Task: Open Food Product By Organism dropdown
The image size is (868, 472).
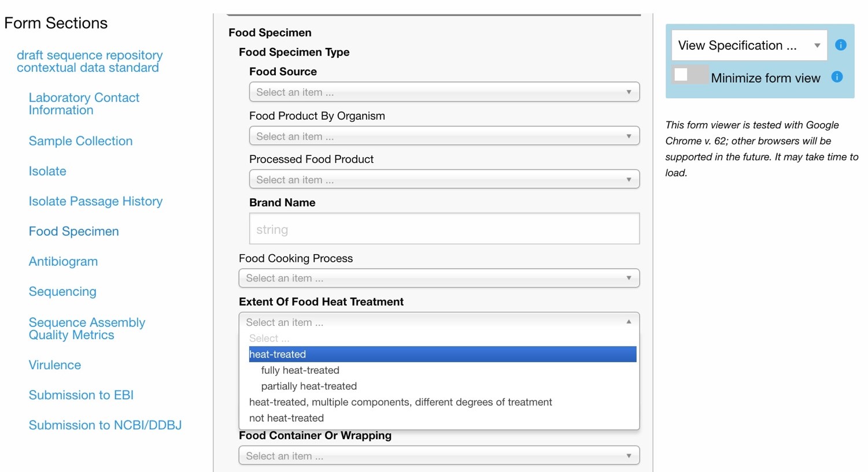Action: [x=444, y=136]
